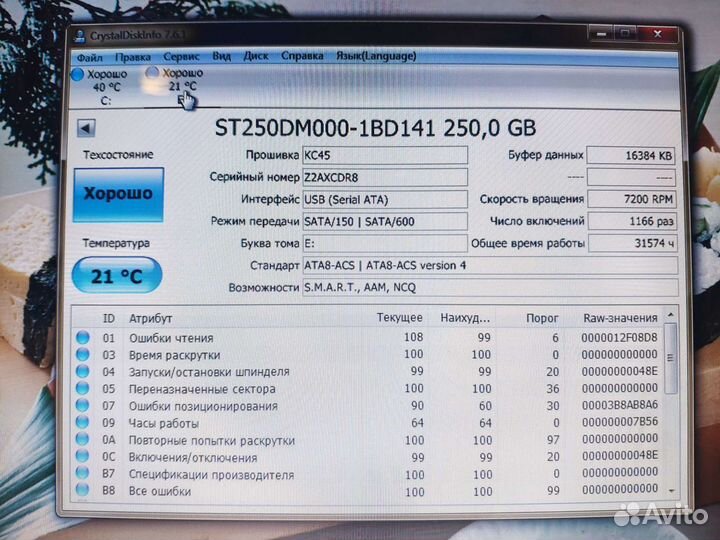The width and height of the screenshot is (720, 540).
Task: Click the Буфер данных value 16384 KB
Action: (631, 155)
